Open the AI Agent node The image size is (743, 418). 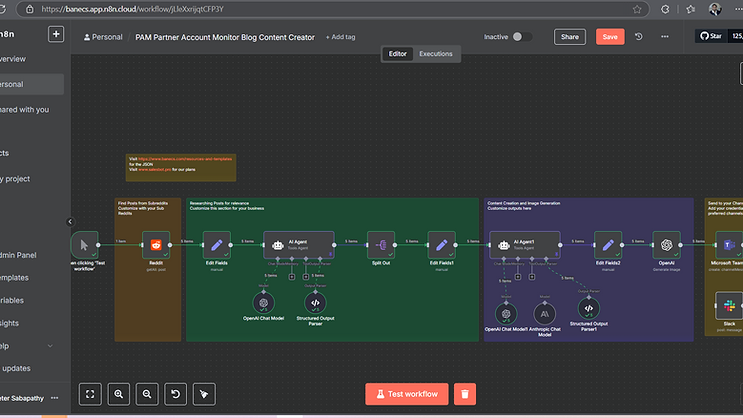(x=299, y=245)
